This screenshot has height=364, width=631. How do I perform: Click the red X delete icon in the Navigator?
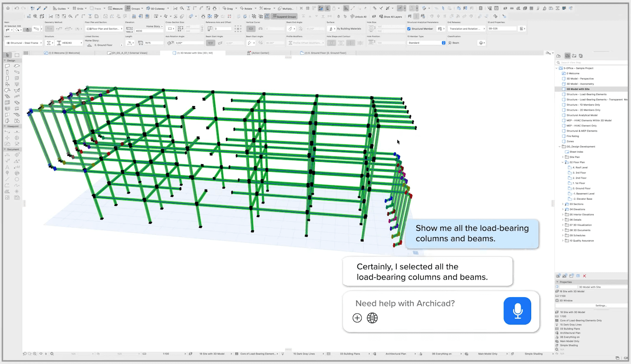click(584, 276)
